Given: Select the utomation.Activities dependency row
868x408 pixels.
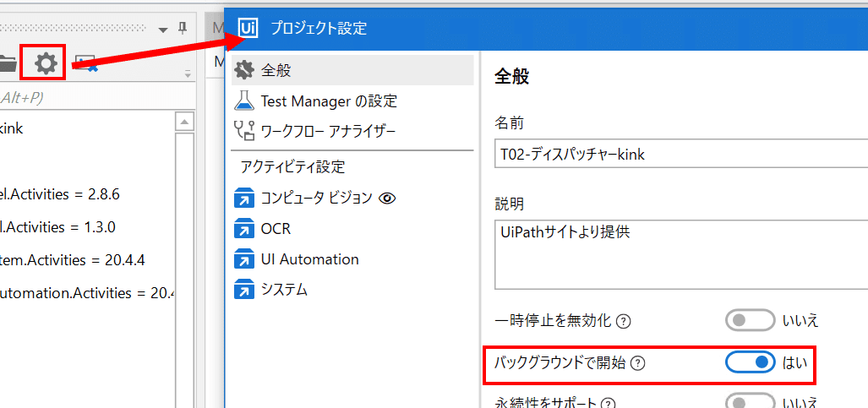Looking at the screenshot, I should (x=87, y=292).
